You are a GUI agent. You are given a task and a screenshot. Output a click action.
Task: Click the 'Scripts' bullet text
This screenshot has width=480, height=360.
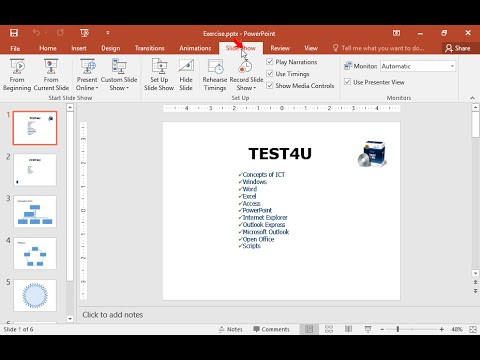(x=251, y=246)
